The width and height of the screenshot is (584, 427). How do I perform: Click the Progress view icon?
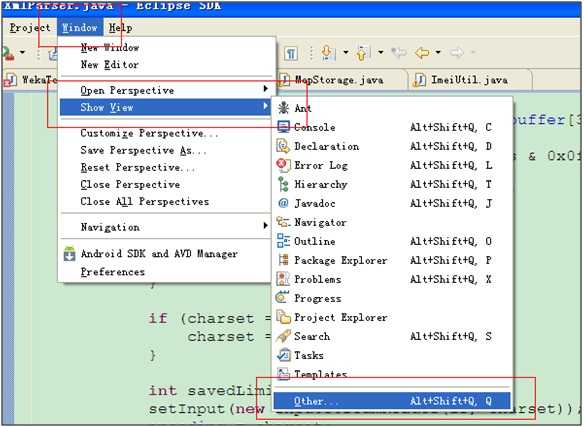(282, 297)
